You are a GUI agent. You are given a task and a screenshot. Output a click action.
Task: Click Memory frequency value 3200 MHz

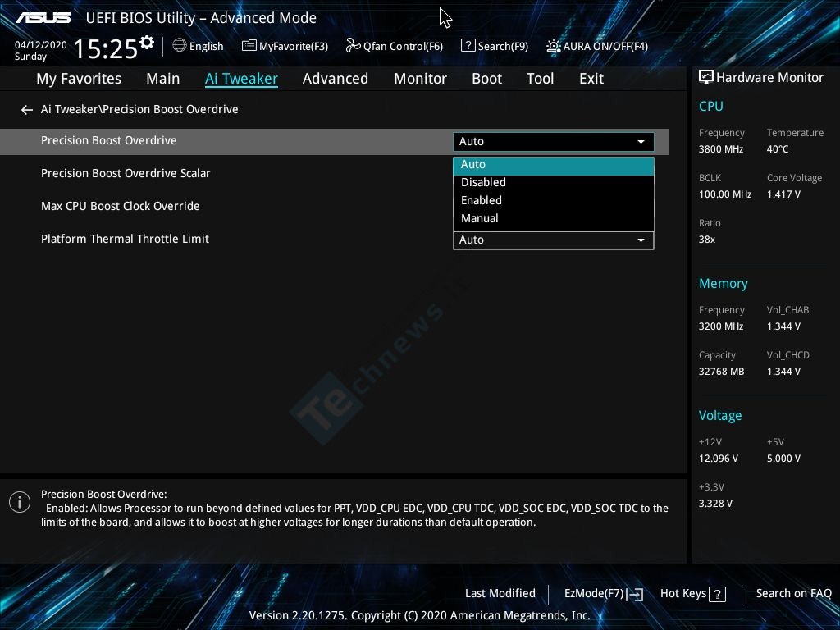point(721,326)
